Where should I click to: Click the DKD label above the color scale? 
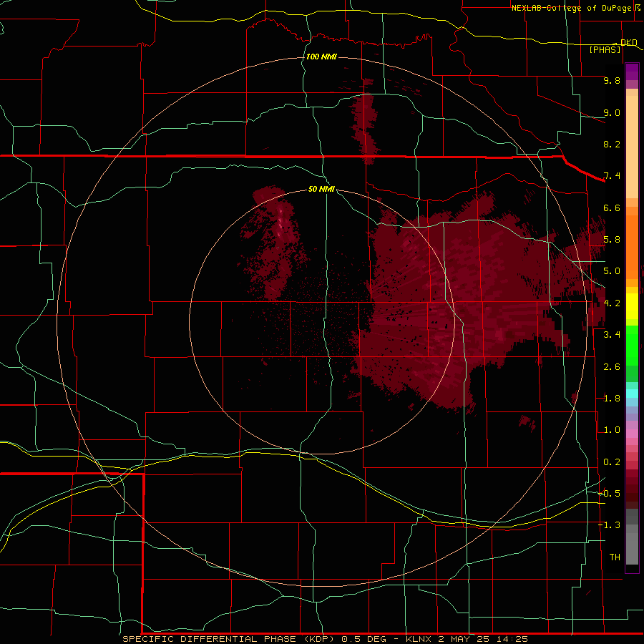coord(628,42)
